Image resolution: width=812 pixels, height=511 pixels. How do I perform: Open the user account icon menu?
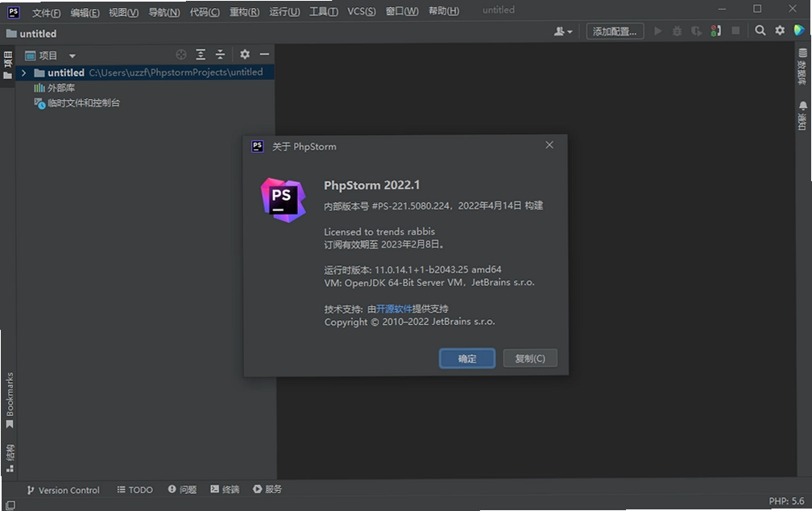pyautogui.click(x=563, y=31)
